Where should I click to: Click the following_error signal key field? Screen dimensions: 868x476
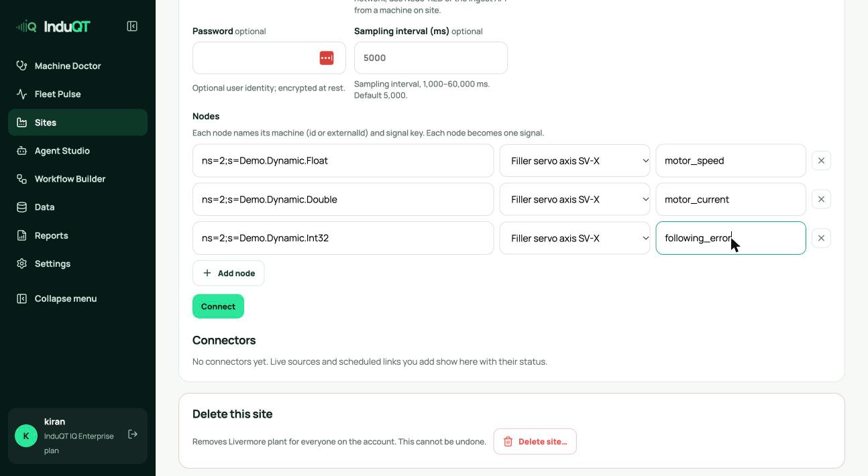(x=730, y=238)
